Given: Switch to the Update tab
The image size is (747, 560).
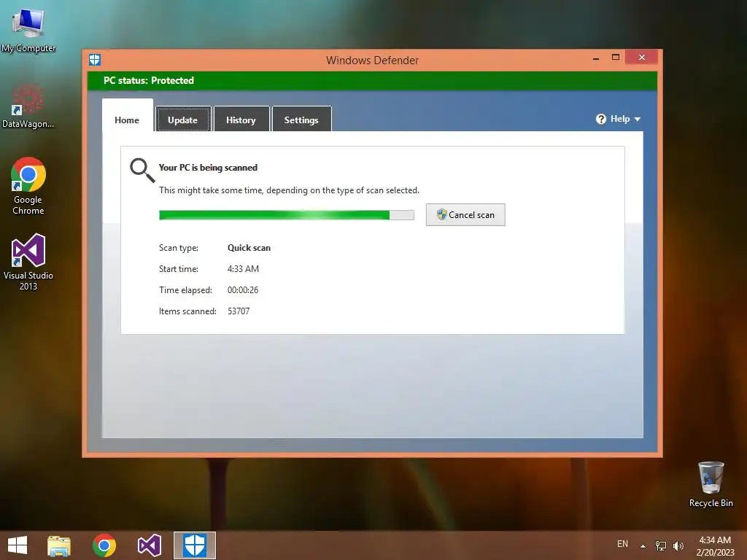Looking at the screenshot, I should pyautogui.click(x=183, y=119).
